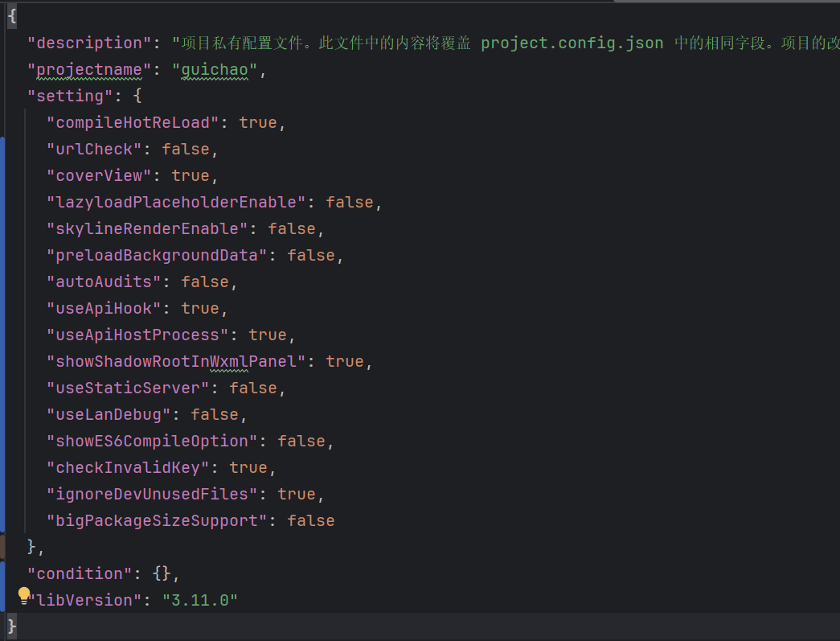Click the true value of useApiHook
The image size is (840, 641).
point(200,308)
